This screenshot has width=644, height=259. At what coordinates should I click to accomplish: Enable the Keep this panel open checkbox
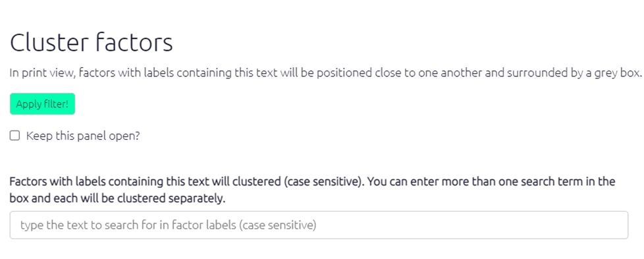click(x=14, y=136)
